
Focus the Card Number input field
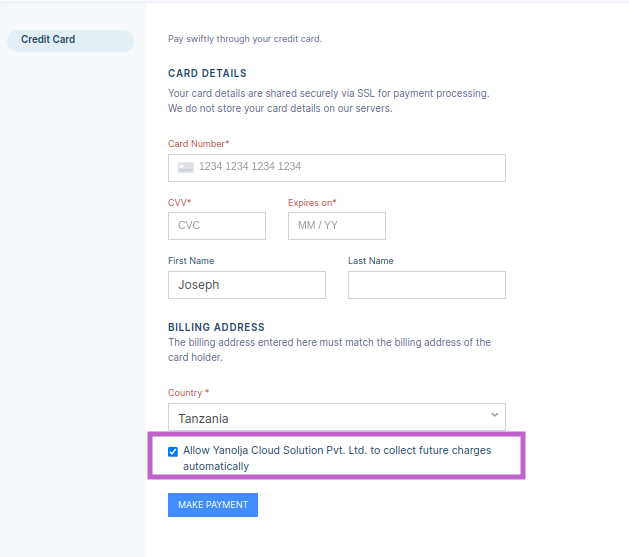350,167
